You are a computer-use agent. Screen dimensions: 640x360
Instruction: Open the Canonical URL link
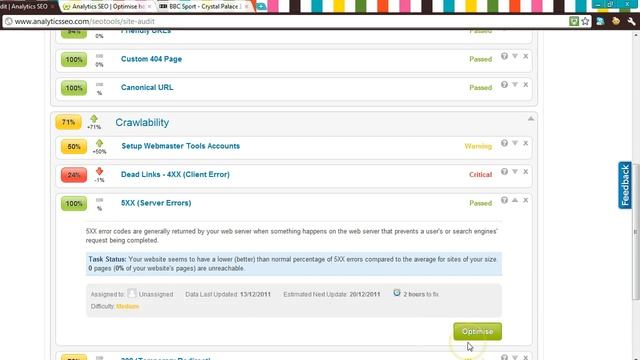147,87
